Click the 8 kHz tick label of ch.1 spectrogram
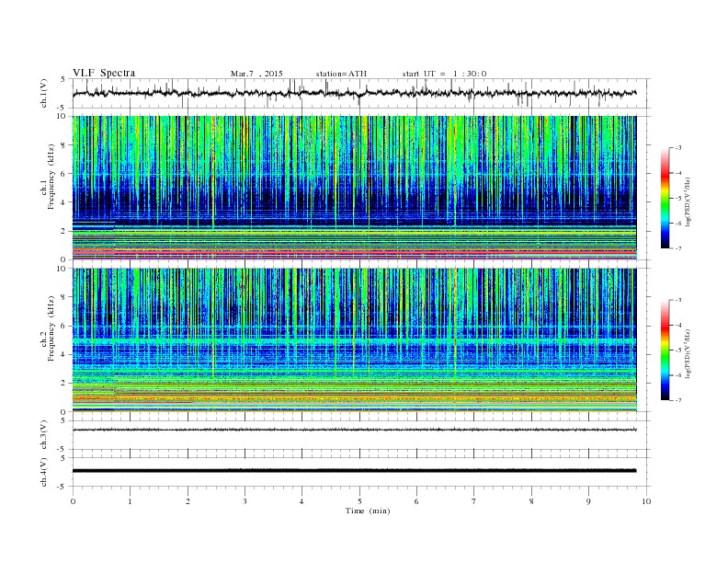This screenshot has height=563, width=728. point(63,145)
